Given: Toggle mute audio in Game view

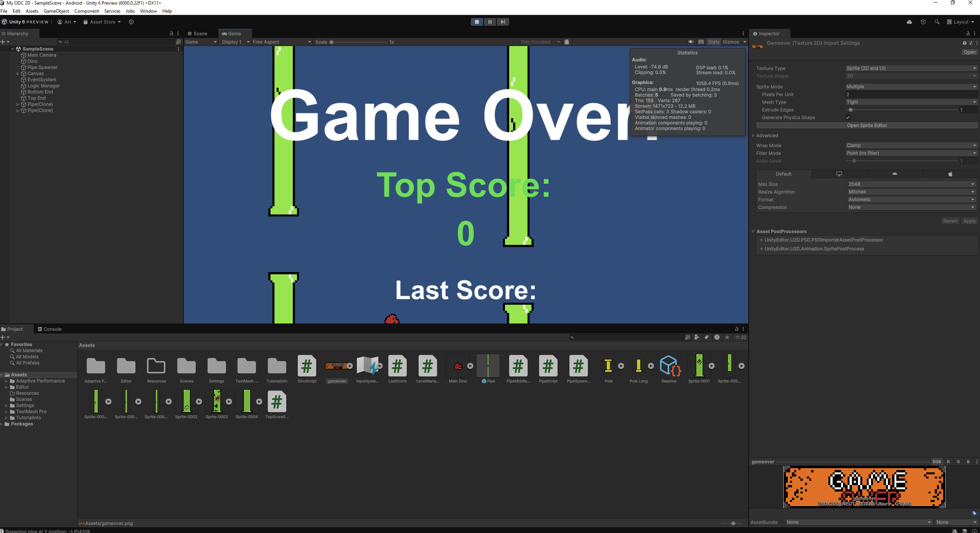Looking at the screenshot, I should point(691,42).
